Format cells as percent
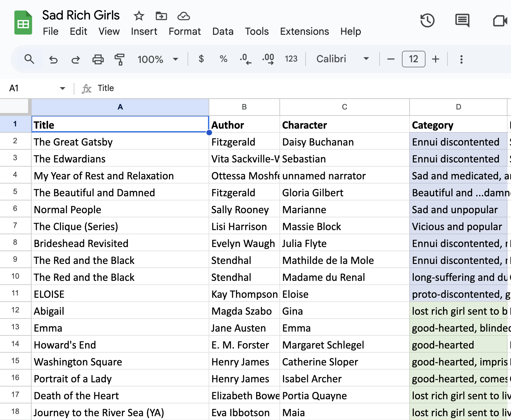Image resolution: width=511 pixels, height=420 pixels. [223, 59]
